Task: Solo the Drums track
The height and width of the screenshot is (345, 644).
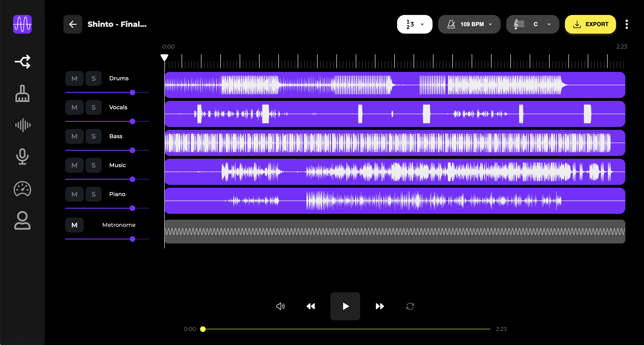Action: (93, 78)
